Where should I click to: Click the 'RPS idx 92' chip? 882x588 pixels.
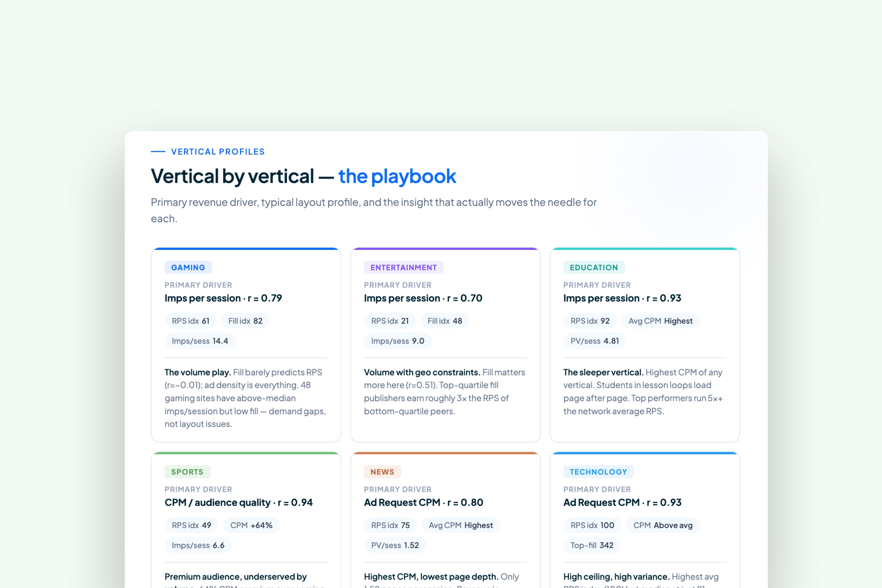(590, 321)
